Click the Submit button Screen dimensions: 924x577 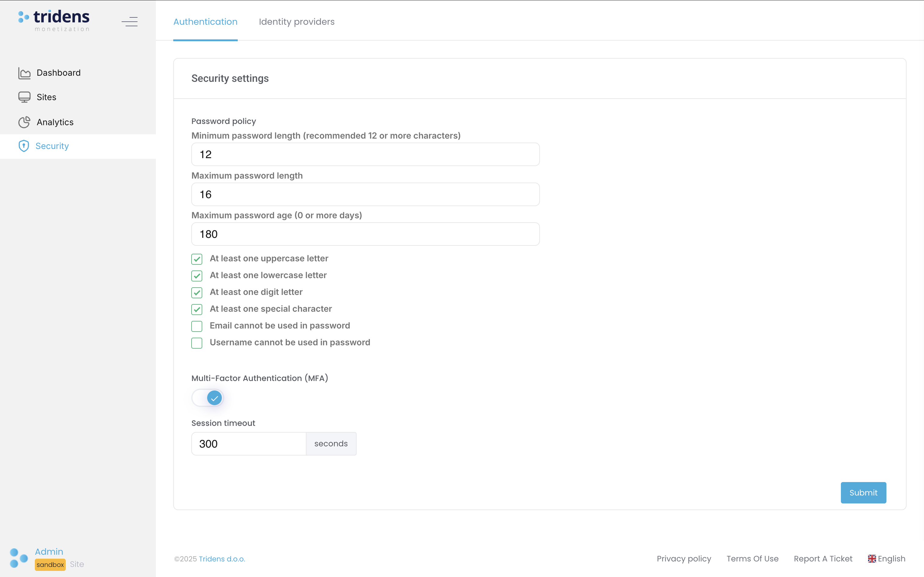click(863, 492)
